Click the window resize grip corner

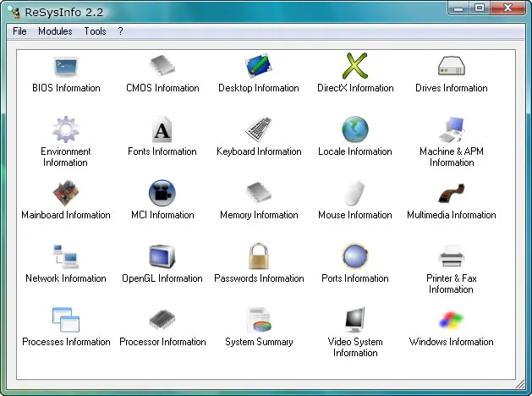point(520,384)
